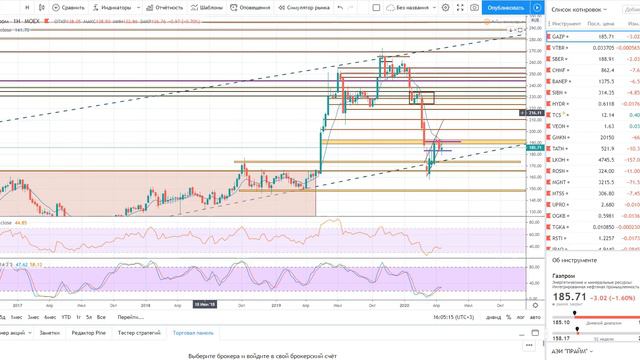Start the market replay (Симулятор рынка)

pyautogui.click(x=304, y=7)
